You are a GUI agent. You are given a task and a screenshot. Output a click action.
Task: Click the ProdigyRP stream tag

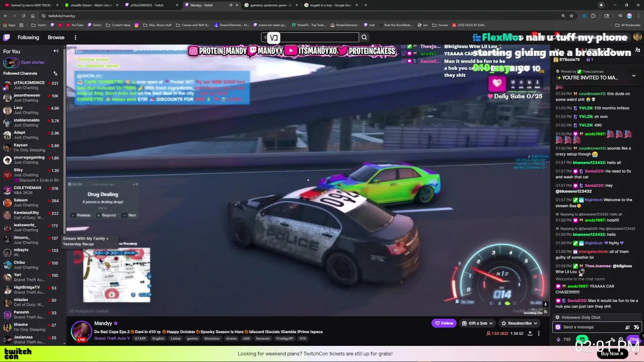(285, 338)
